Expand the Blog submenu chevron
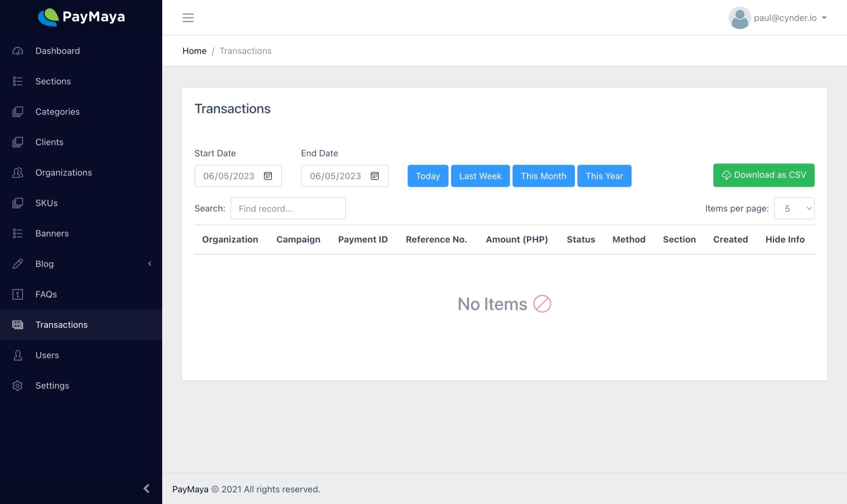The width and height of the screenshot is (847, 504). coord(150,264)
